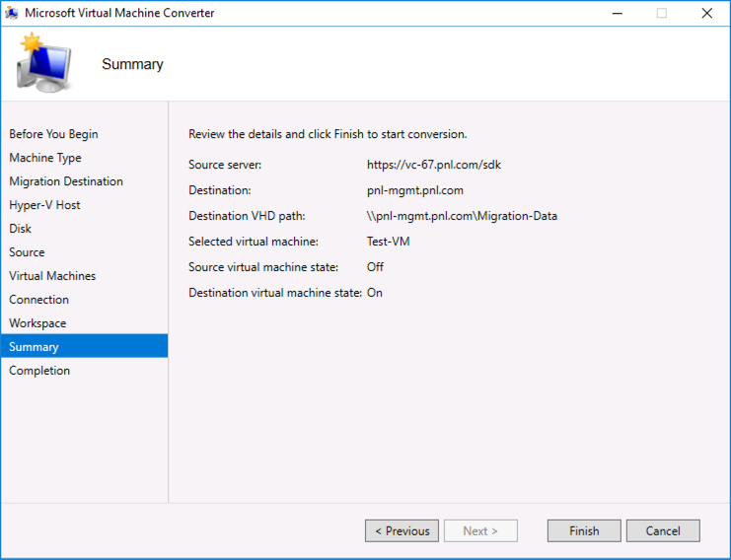Minimize the converter window
The height and width of the screenshot is (560, 731).
pos(618,13)
